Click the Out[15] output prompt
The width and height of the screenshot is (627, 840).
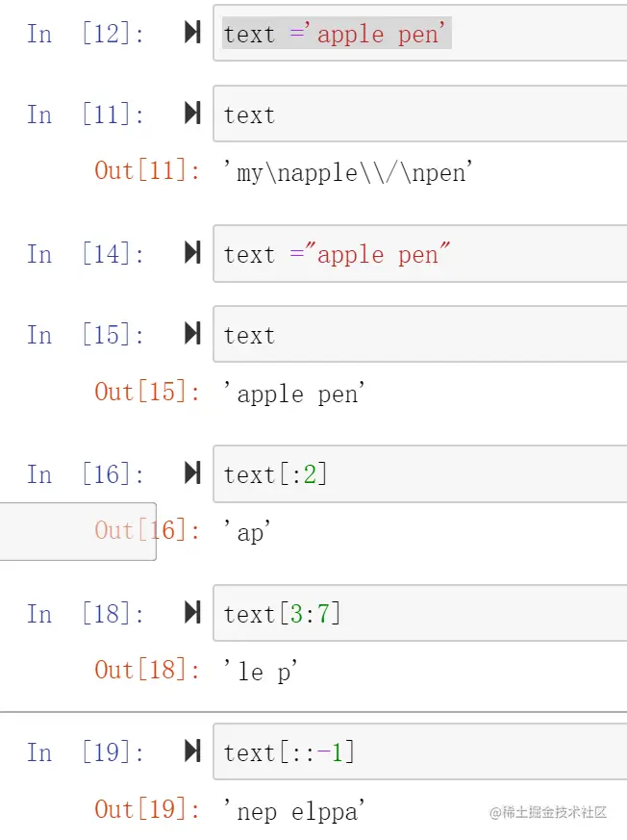point(147,393)
